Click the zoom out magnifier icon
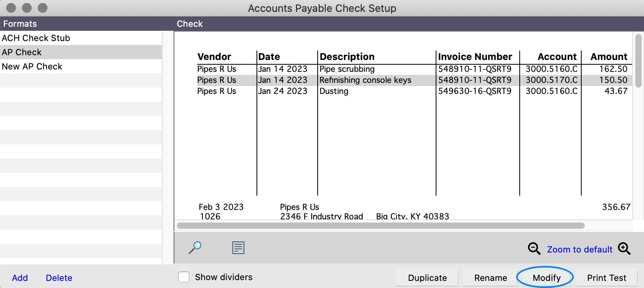 click(x=534, y=249)
